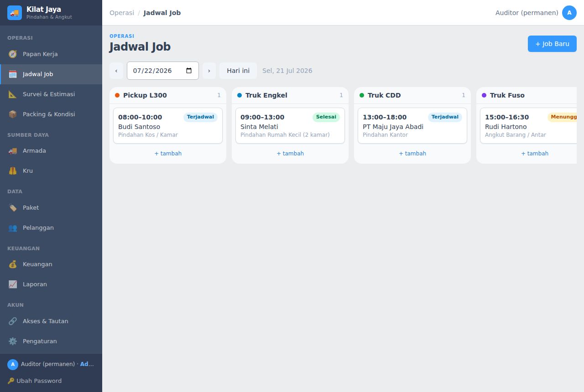Click Ubah Password link
Screen dimensions: 584x392
pyautogui.click(x=35, y=381)
